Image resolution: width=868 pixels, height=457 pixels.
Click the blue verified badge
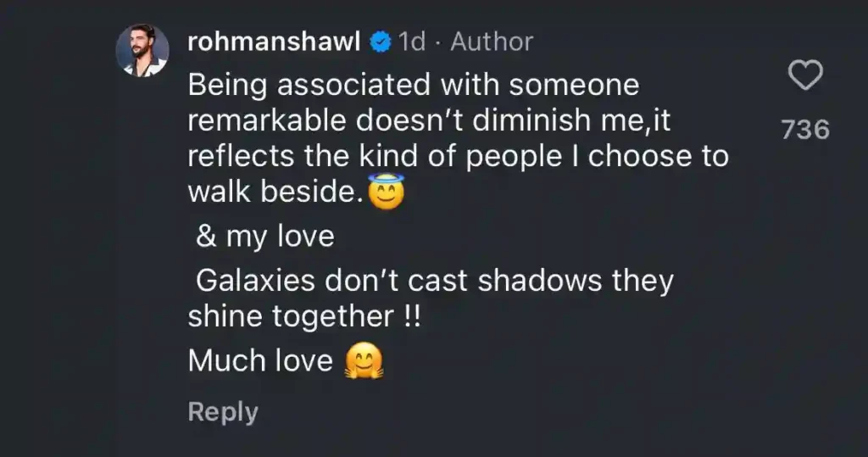point(381,42)
